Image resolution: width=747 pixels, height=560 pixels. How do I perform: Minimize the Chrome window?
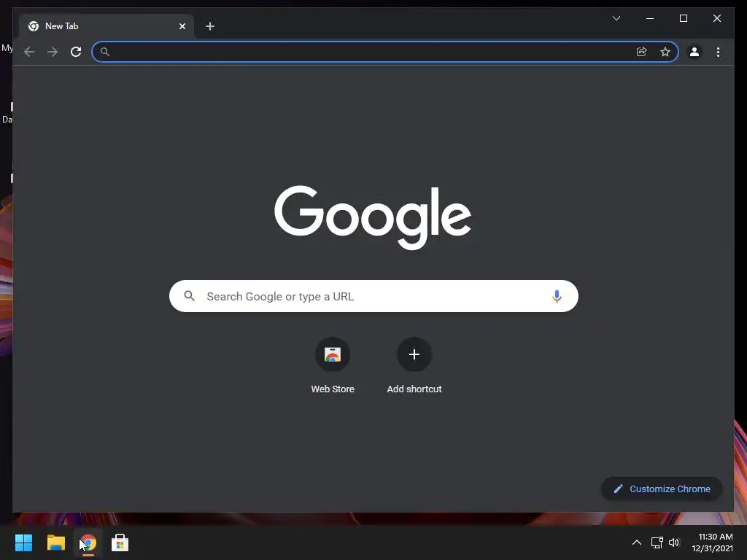click(x=650, y=18)
